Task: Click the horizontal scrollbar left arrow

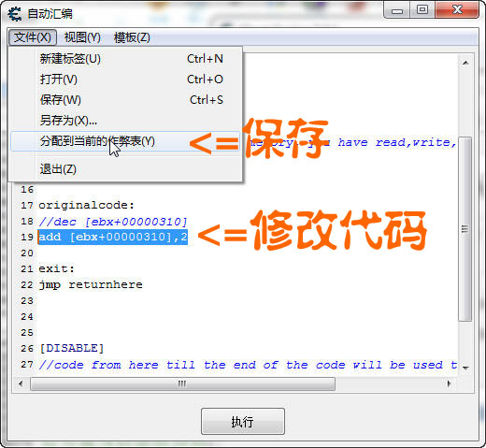Action: point(21,383)
